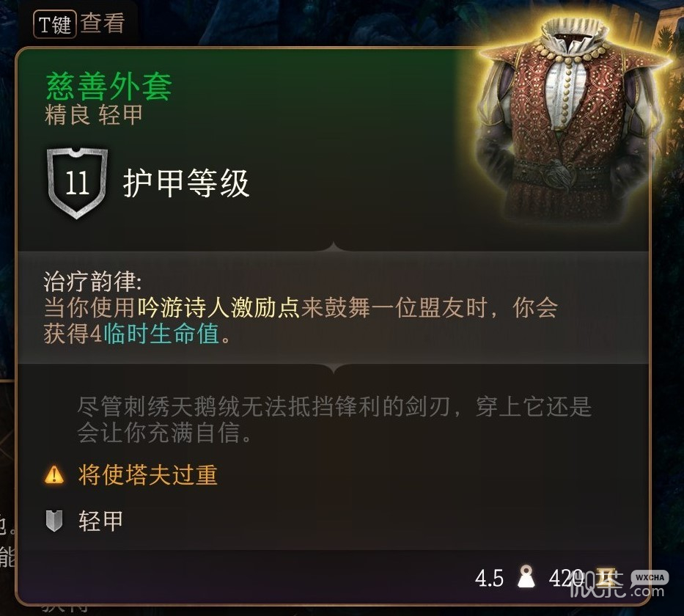Click the 轻甲 armor type label
The width and height of the screenshot is (684, 616).
point(100,521)
